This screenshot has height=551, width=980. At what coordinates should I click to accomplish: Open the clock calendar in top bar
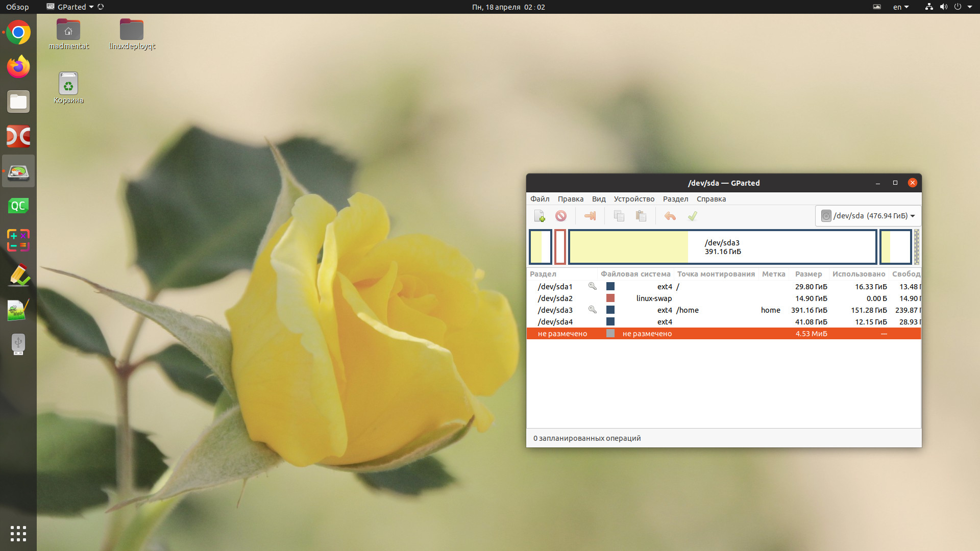[508, 7]
